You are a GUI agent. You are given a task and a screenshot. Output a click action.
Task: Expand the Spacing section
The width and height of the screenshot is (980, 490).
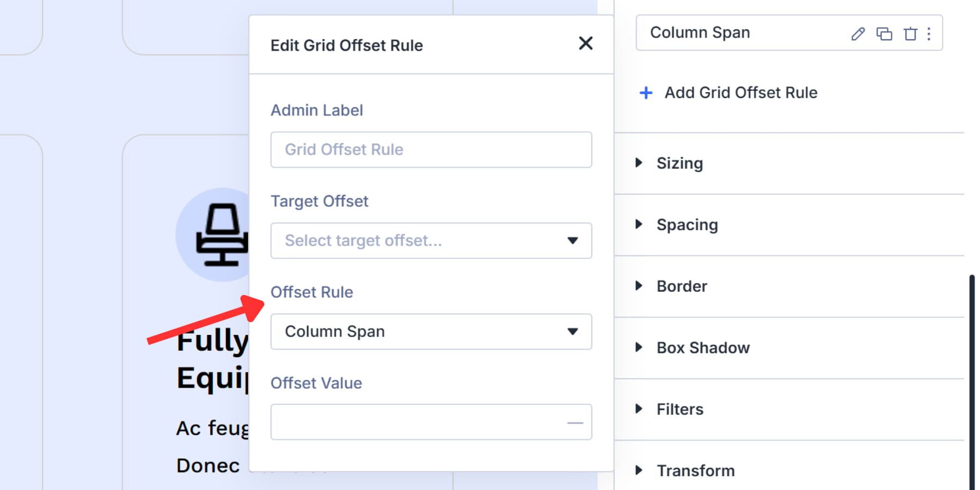(687, 224)
